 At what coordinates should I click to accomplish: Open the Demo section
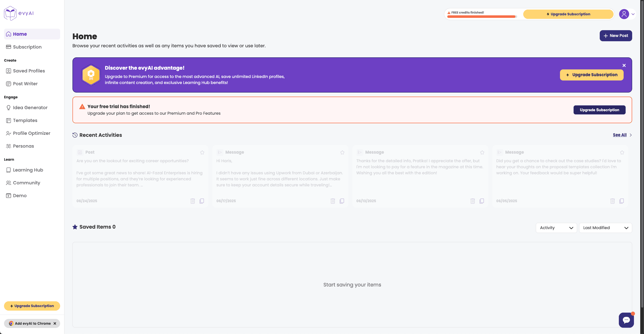[20, 195]
